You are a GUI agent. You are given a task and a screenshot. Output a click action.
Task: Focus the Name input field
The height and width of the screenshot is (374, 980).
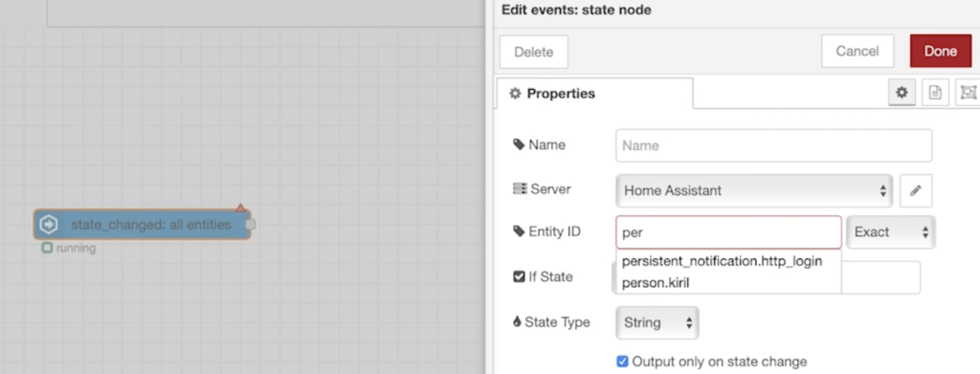click(773, 145)
